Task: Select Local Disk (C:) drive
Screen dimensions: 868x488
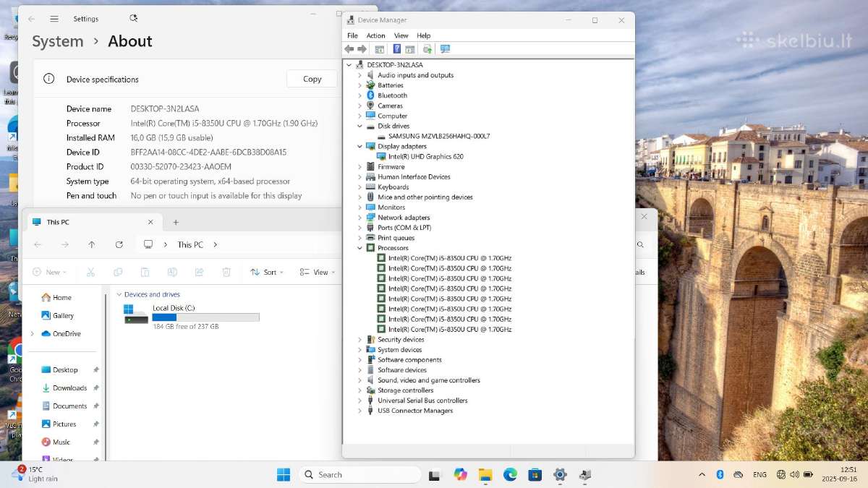Action: (x=191, y=317)
